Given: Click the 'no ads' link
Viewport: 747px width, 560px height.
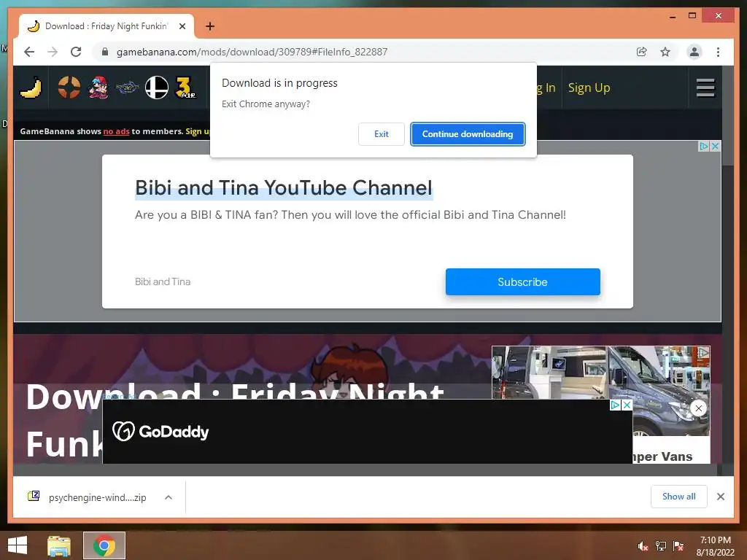Looking at the screenshot, I should (116, 131).
